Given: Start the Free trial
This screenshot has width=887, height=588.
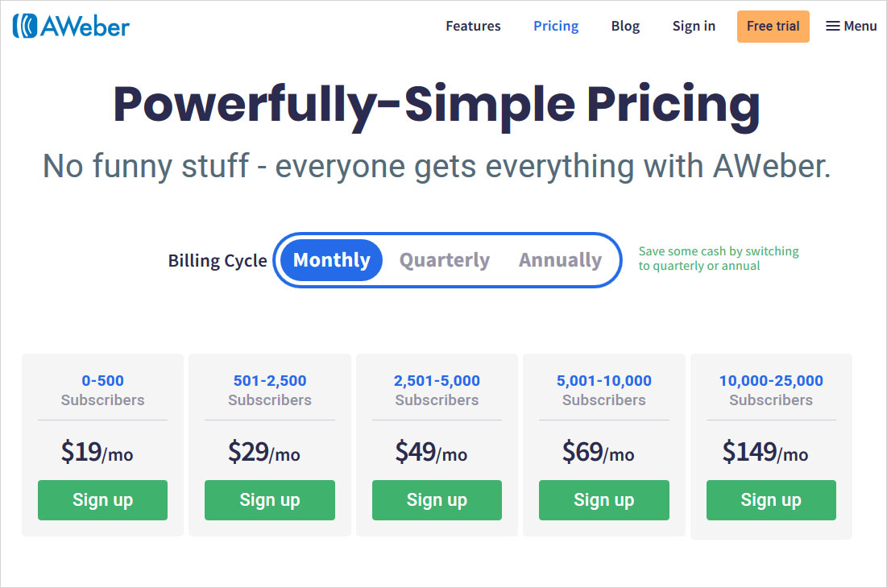Looking at the screenshot, I should pos(773,26).
